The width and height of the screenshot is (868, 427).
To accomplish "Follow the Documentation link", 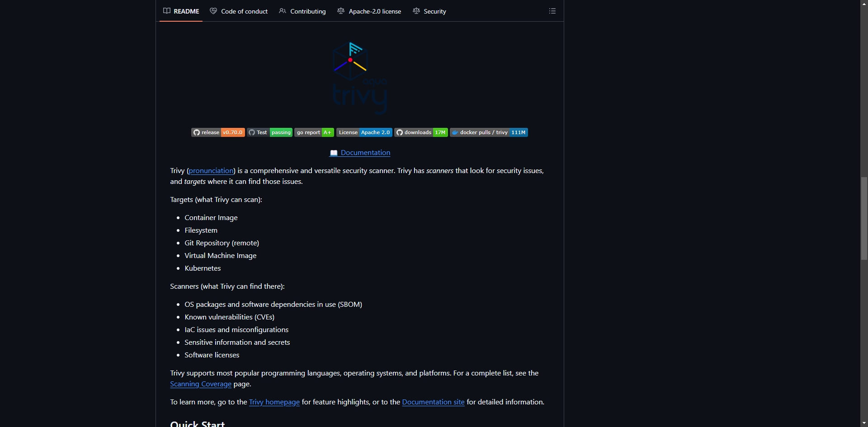I will (x=360, y=153).
